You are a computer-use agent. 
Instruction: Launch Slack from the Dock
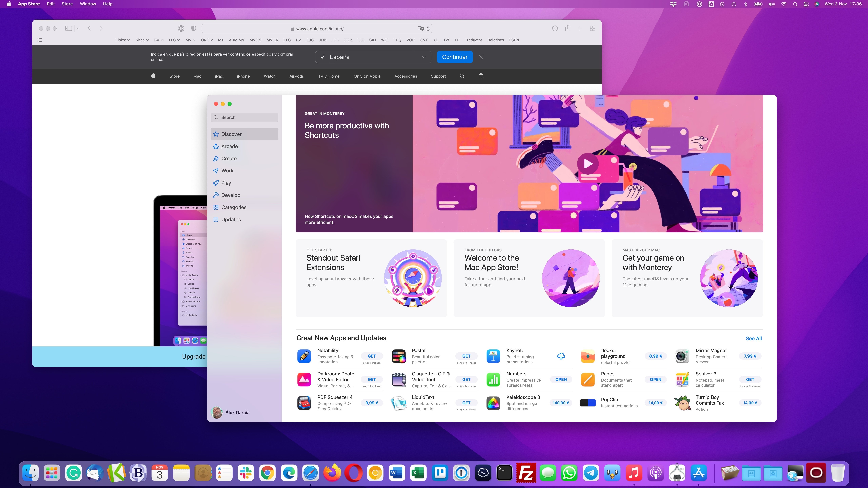tap(246, 473)
